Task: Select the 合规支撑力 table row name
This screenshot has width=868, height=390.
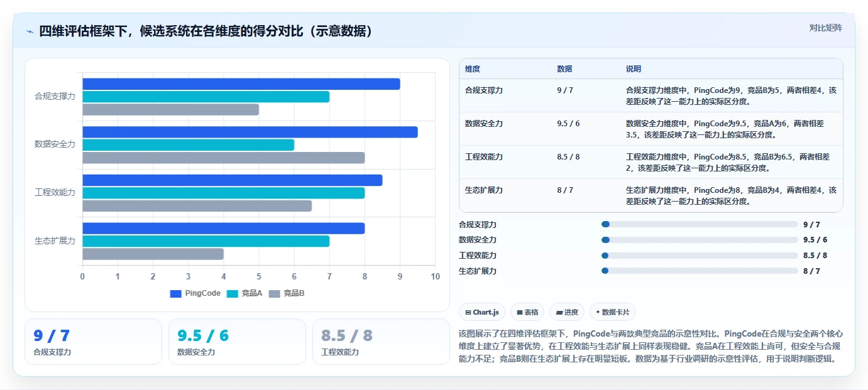Action: (x=484, y=90)
